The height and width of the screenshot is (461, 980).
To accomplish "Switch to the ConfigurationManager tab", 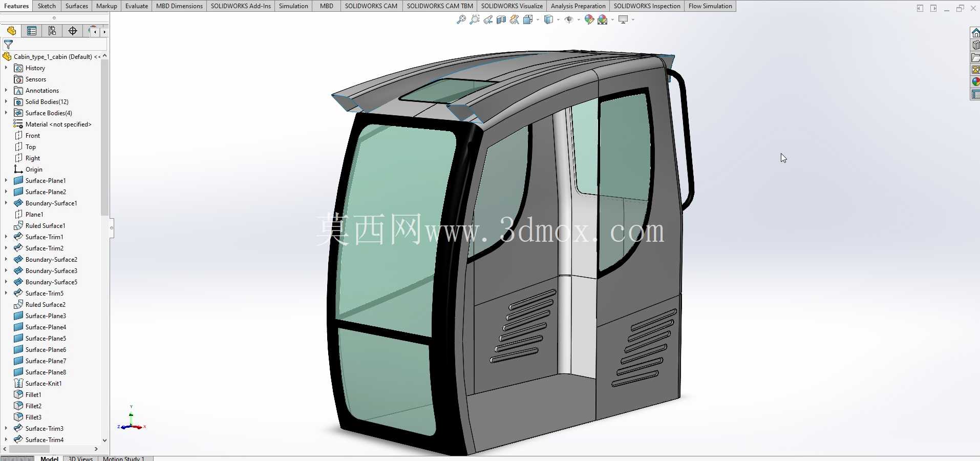I will (x=52, y=31).
